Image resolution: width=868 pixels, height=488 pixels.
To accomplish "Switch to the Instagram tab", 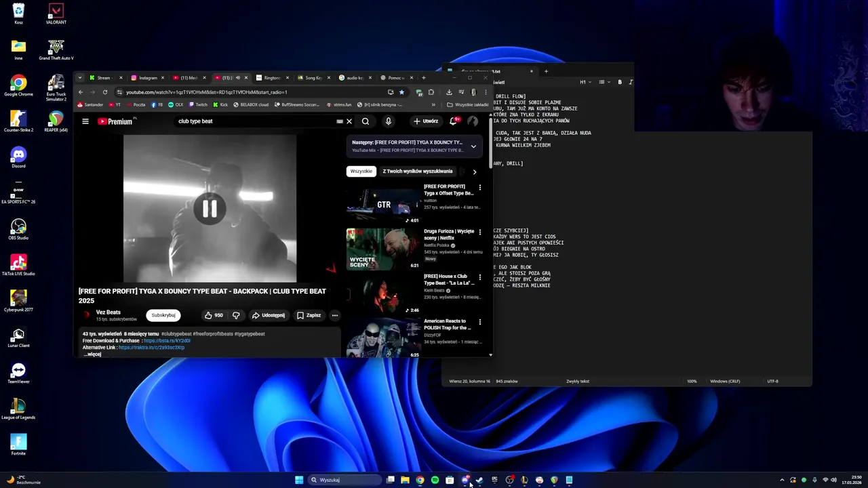I will pos(149,78).
